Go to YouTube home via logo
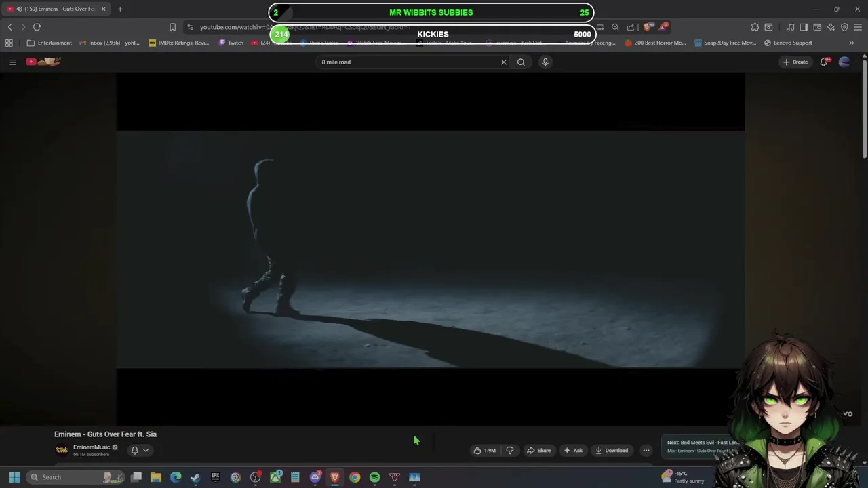Screen dimensions: 868x488 tap(44, 62)
